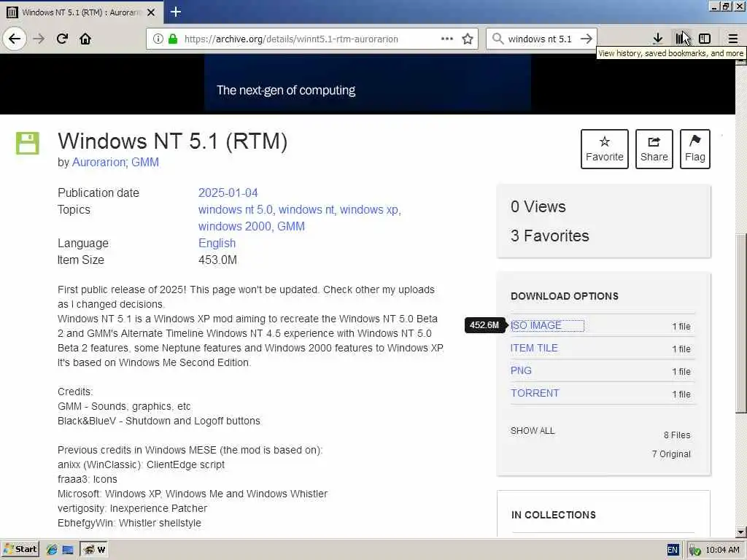Go back using the browser back arrow
Image resolution: width=747 pixels, height=560 pixels.
click(x=15, y=39)
